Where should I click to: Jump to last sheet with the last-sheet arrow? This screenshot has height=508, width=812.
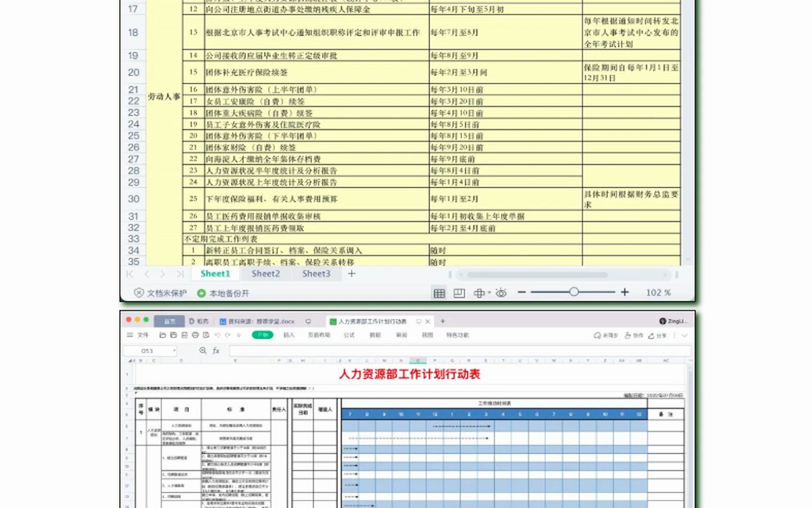[x=180, y=274]
